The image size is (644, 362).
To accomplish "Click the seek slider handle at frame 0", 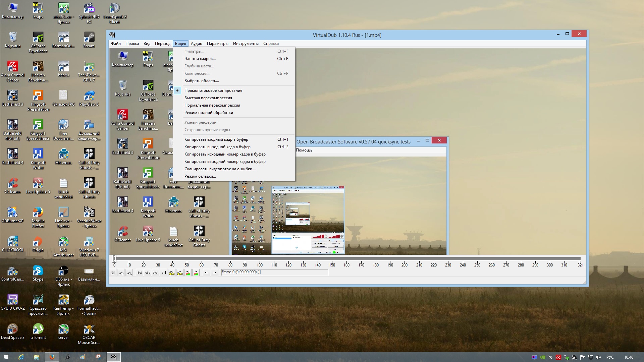I will [114, 258].
